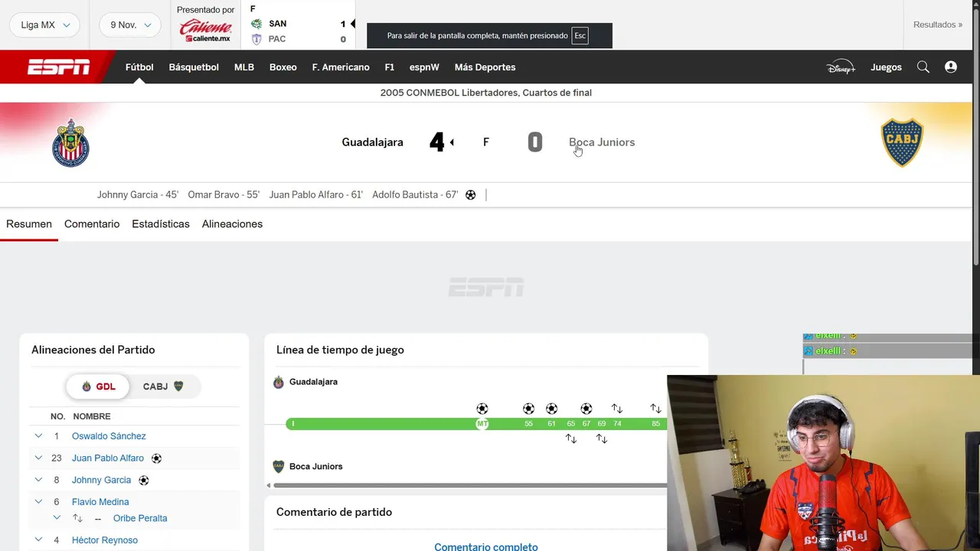The image size is (980, 551).
Task: Open the Guadalajara team name link
Action: click(x=372, y=142)
